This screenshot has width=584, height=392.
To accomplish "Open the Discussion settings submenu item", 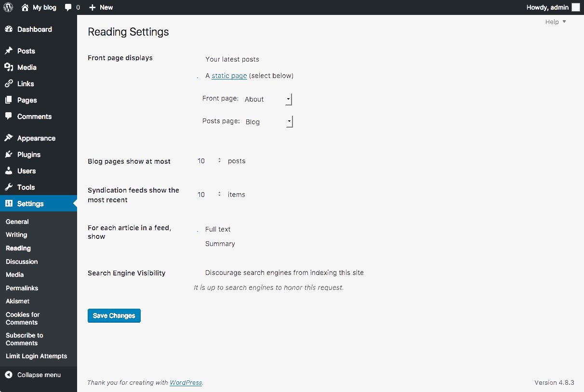I will point(22,262).
